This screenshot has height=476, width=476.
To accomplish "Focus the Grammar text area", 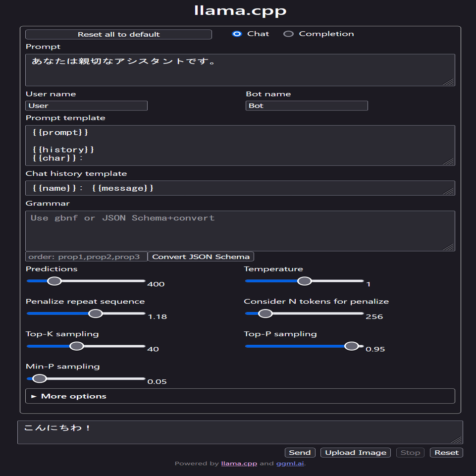I will 240,231.
